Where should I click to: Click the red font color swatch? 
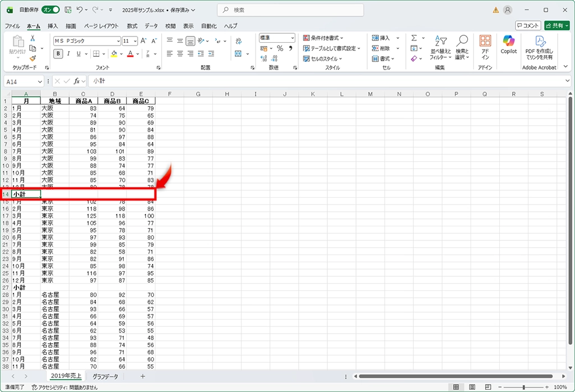point(130,54)
